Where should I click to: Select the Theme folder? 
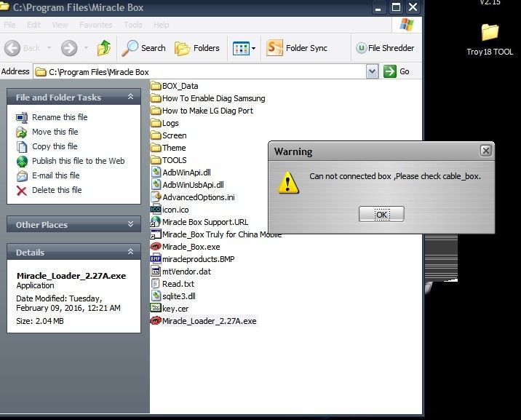168,148
